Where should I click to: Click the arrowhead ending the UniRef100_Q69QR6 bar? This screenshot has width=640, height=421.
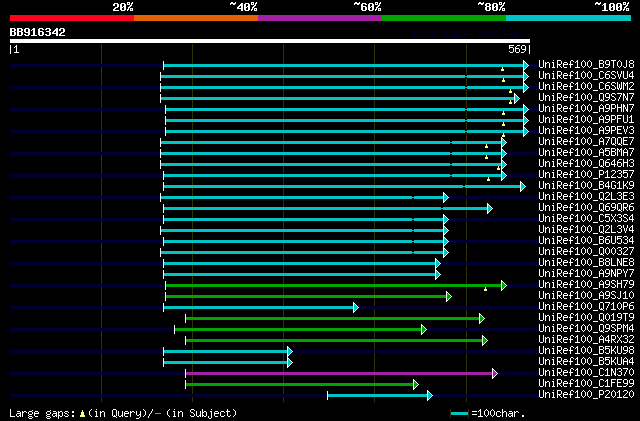coord(490,209)
